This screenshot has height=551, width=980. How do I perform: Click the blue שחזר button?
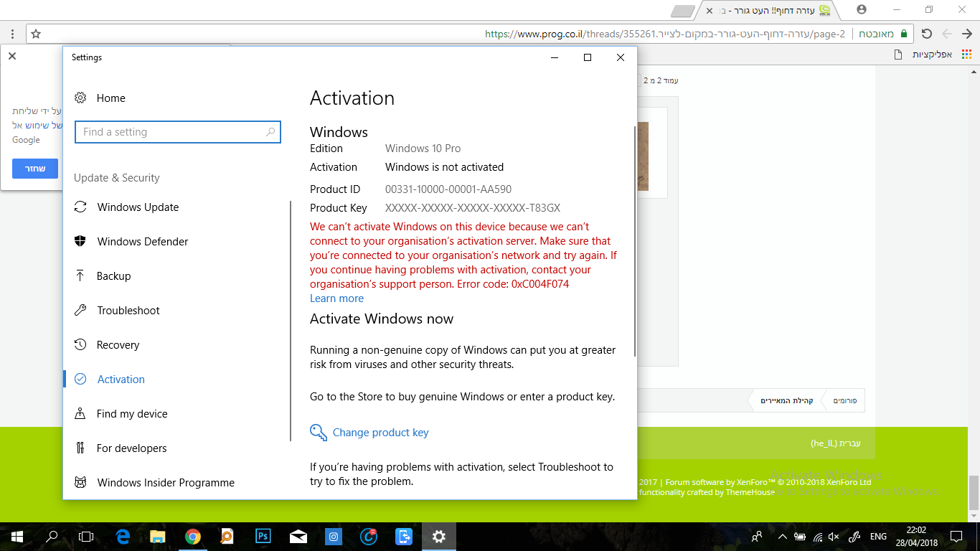35,169
